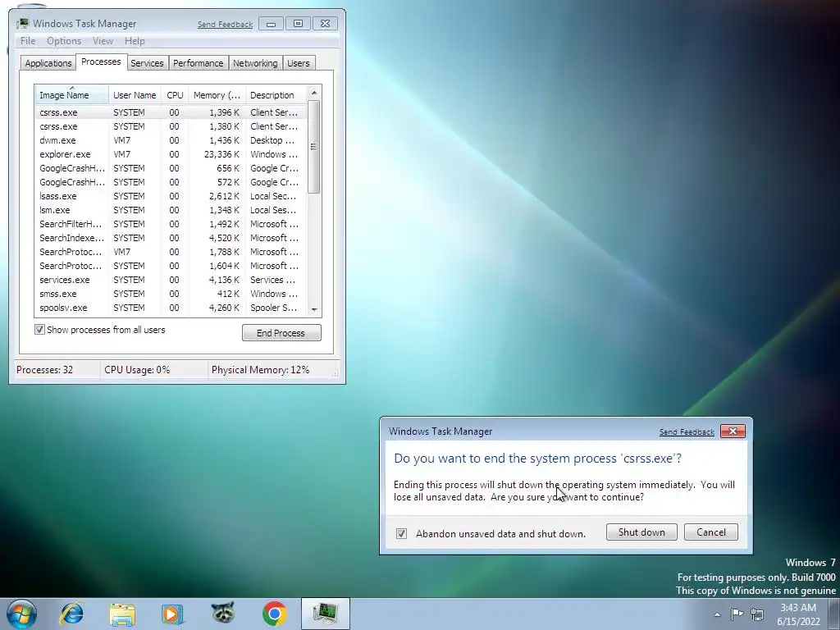Click Show desktop button at taskbar end

point(834,614)
